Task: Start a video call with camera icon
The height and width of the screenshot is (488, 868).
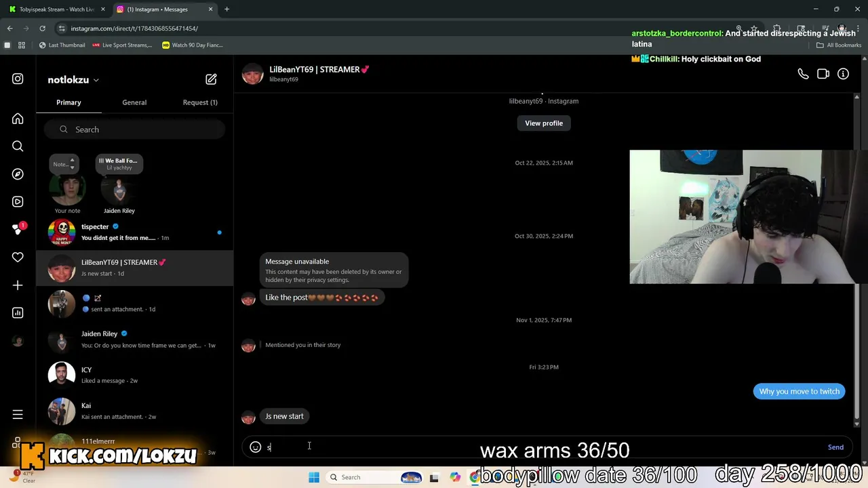Action: pos(823,74)
